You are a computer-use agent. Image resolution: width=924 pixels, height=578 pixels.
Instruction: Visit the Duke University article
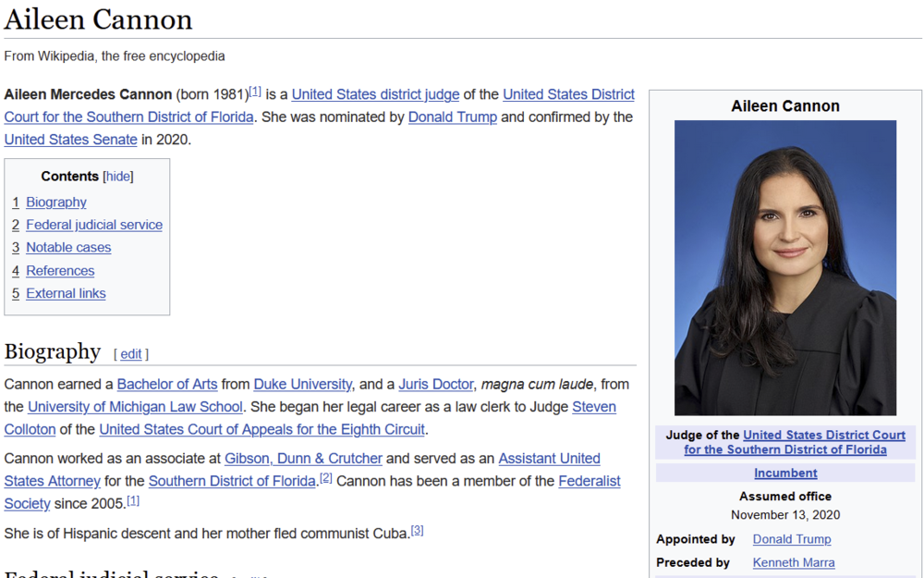point(302,384)
